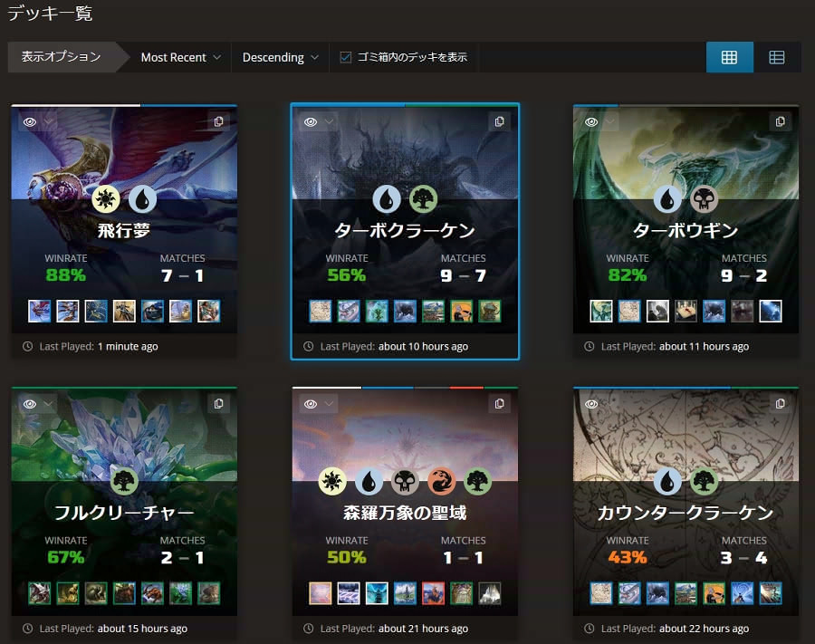Click blue mana icon on ターボウギン
This screenshot has height=644, width=815.
[667, 199]
